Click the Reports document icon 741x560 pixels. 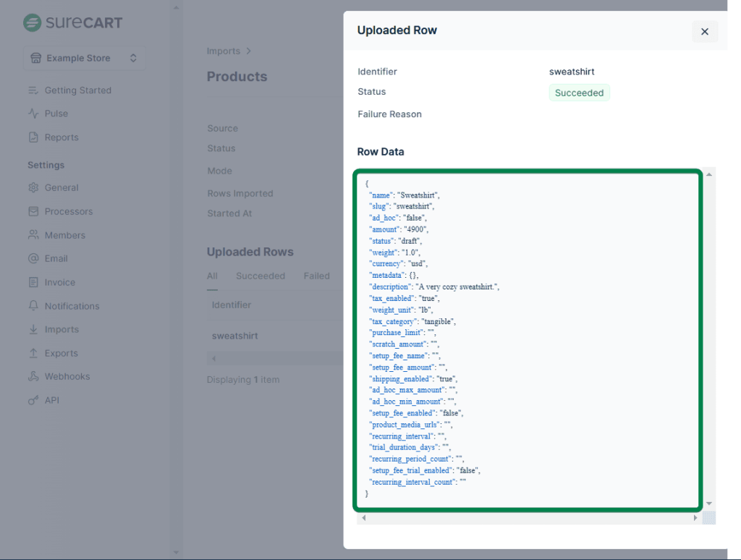pos(33,137)
